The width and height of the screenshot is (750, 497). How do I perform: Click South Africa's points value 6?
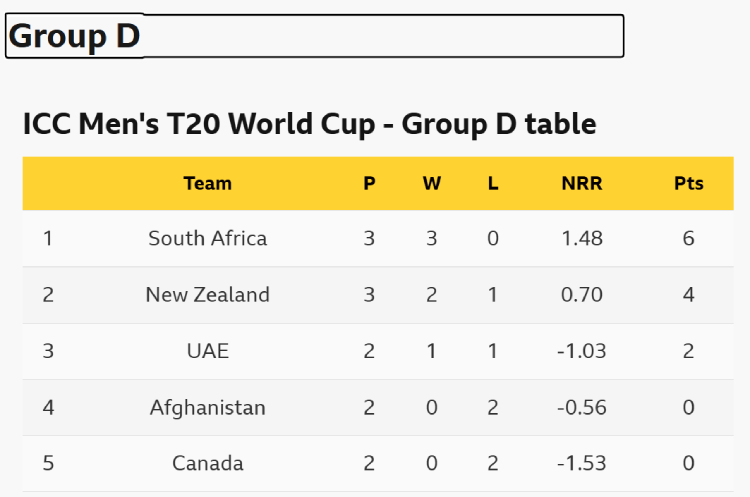(688, 238)
